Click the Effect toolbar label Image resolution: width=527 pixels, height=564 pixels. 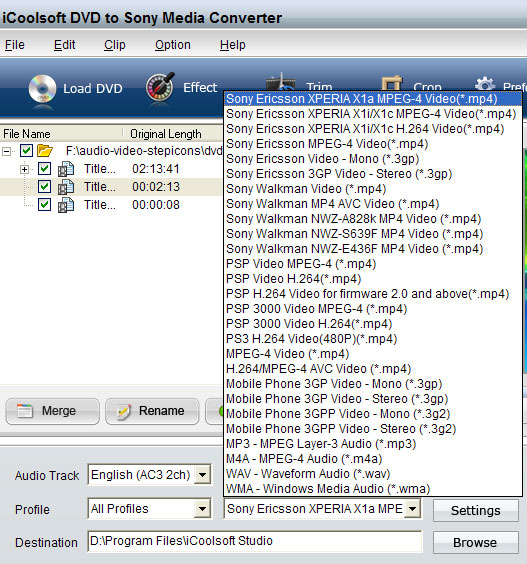coord(200,87)
